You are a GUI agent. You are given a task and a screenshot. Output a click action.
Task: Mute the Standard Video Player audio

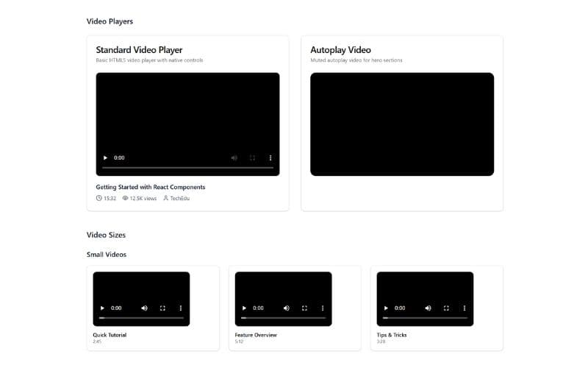click(x=234, y=158)
